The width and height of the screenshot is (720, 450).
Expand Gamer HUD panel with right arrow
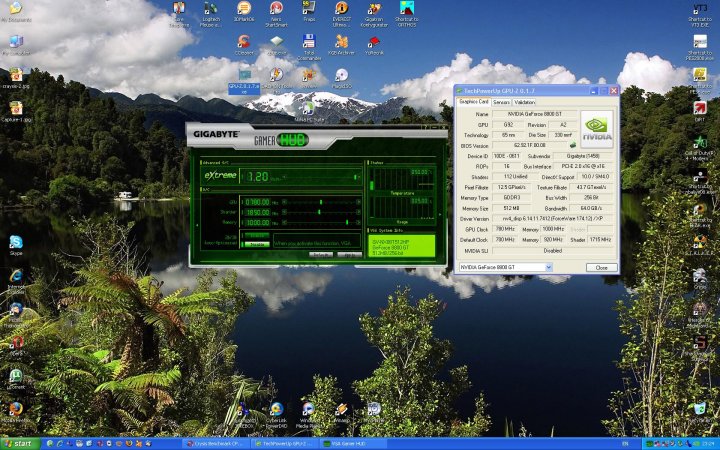[439, 214]
